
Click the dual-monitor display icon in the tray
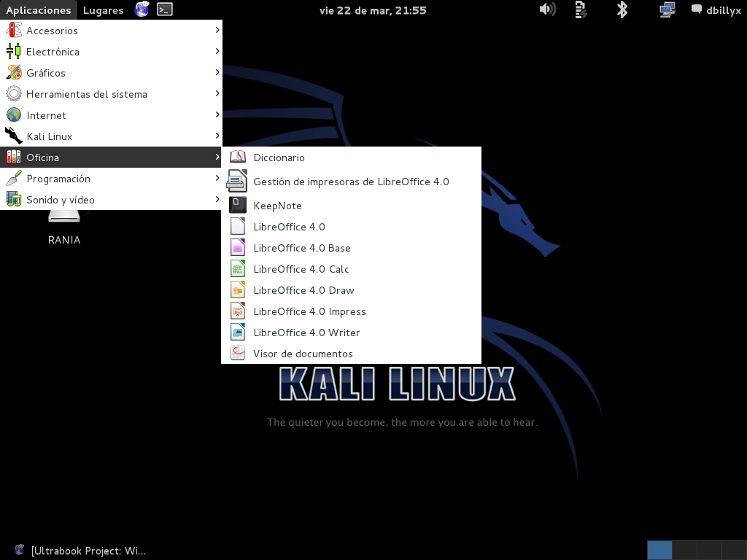[x=666, y=9]
